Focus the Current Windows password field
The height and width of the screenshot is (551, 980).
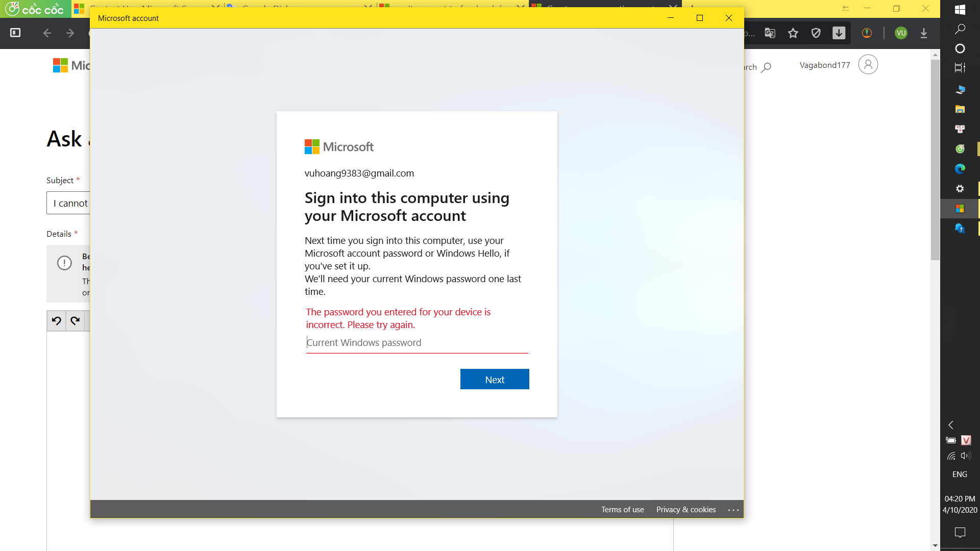click(417, 343)
